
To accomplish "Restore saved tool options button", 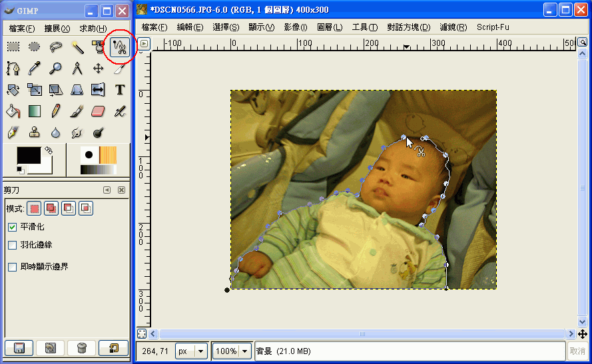I will click(50, 348).
